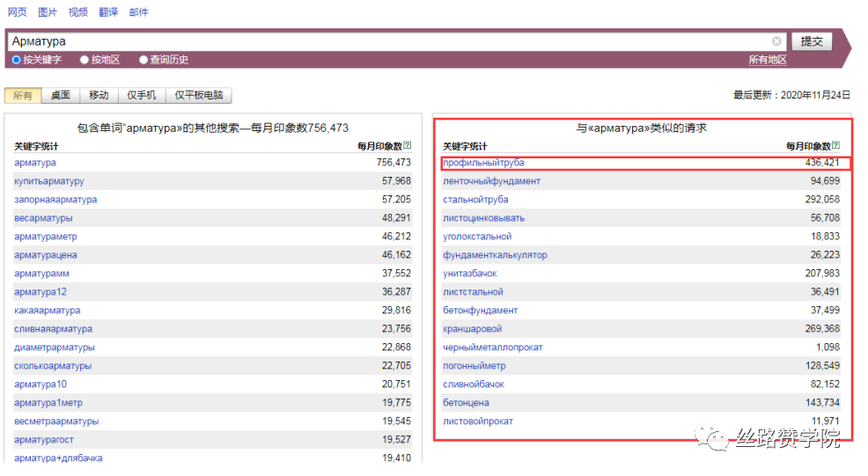Open the арматура10 keyword link
868x476 pixels.
(x=40, y=384)
